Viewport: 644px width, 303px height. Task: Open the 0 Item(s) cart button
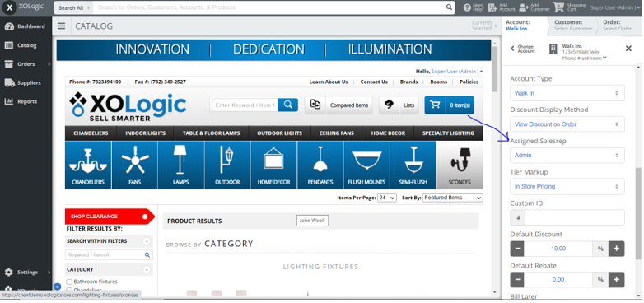click(450, 105)
